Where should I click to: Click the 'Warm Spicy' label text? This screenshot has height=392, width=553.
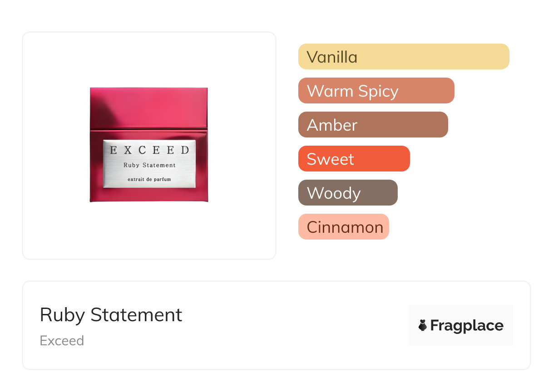tap(352, 91)
